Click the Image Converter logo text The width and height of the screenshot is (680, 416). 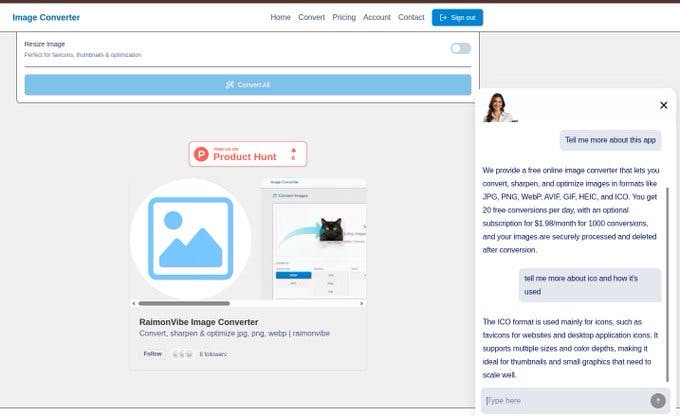pyautogui.click(x=46, y=17)
